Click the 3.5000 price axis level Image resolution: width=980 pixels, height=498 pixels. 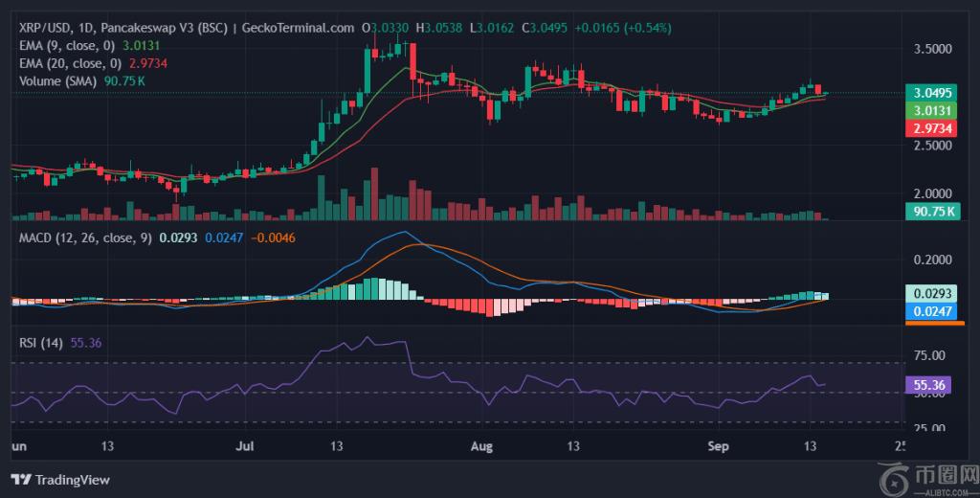tap(931, 48)
